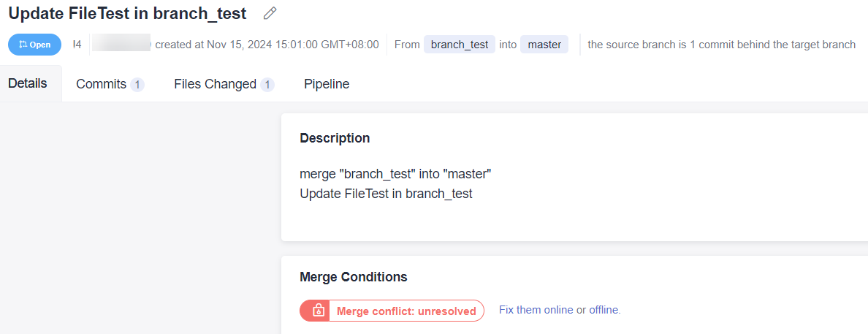The image size is (868, 334).
Task: Click the Fix them online link
Action: tap(536, 310)
